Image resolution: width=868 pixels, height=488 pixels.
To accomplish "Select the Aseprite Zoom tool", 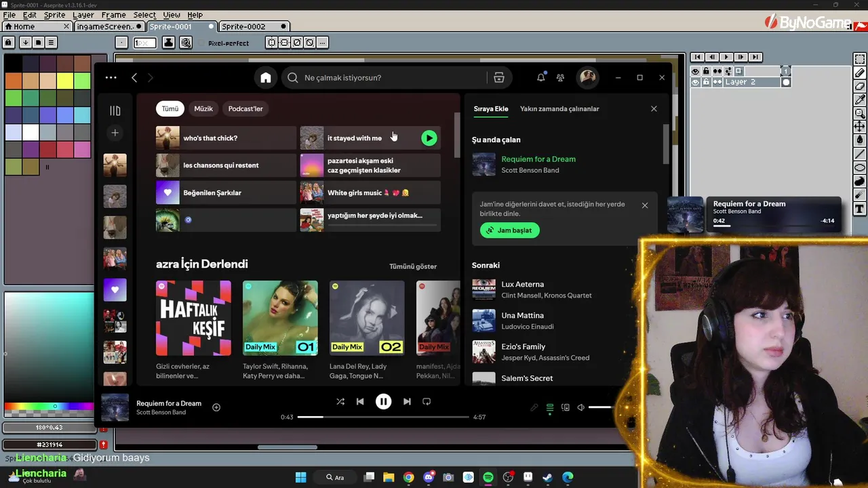I will click(x=860, y=113).
